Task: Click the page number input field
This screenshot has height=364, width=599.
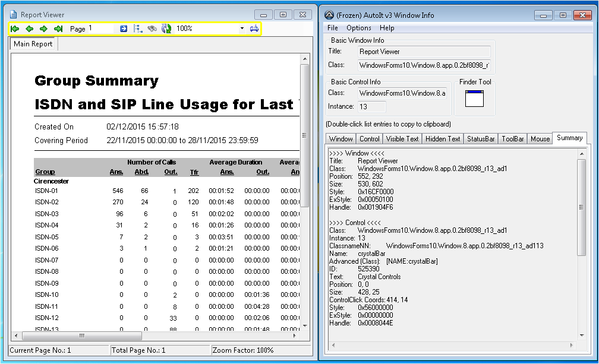Action: tap(101, 29)
